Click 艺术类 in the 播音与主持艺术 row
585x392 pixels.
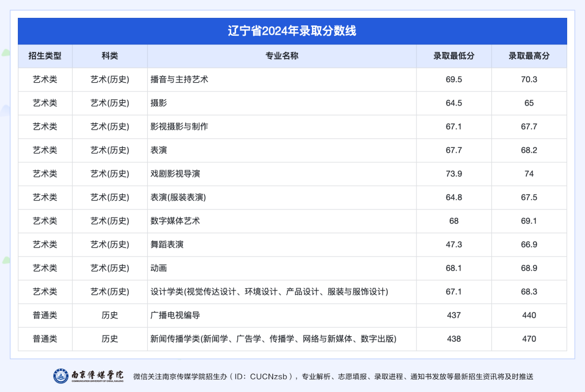[45, 80]
